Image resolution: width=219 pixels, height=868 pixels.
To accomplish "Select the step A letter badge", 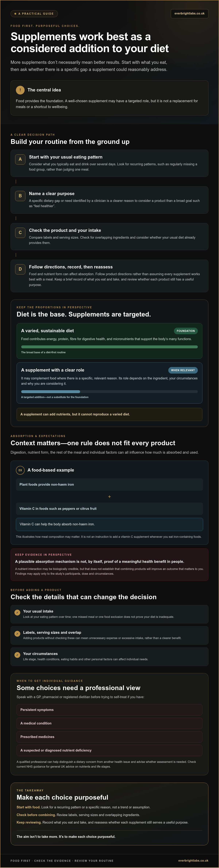I will pos(20,159).
